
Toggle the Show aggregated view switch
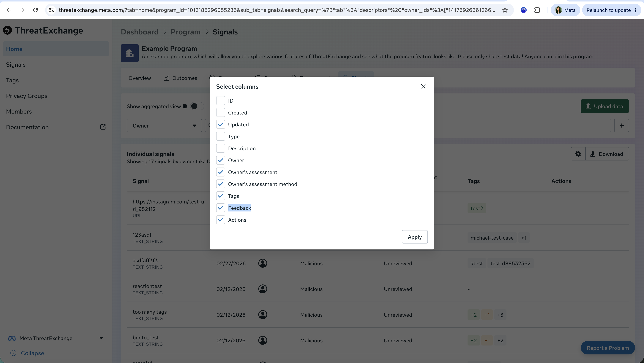[197, 106]
